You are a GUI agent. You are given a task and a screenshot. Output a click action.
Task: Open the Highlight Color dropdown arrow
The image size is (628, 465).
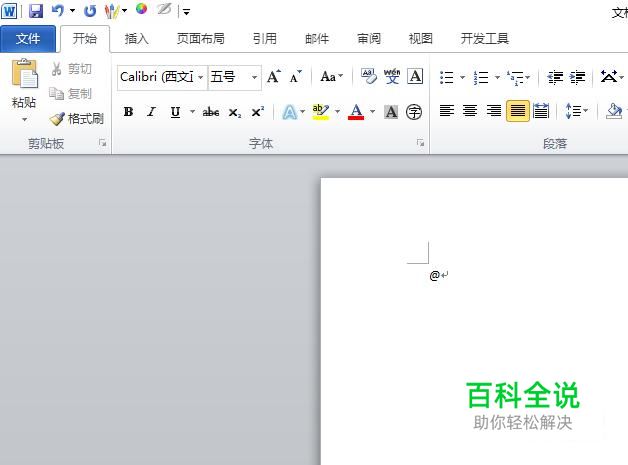point(337,112)
